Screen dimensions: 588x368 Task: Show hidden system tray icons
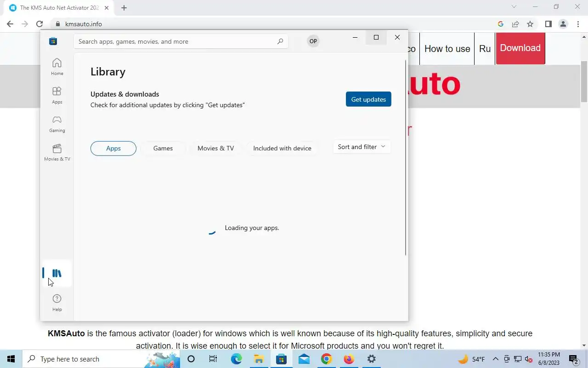click(495, 359)
